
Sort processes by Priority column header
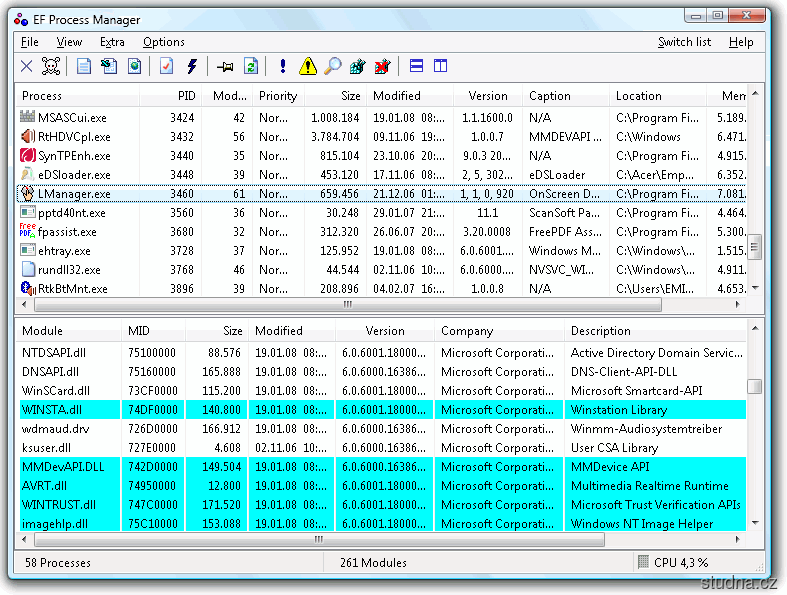(x=278, y=96)
